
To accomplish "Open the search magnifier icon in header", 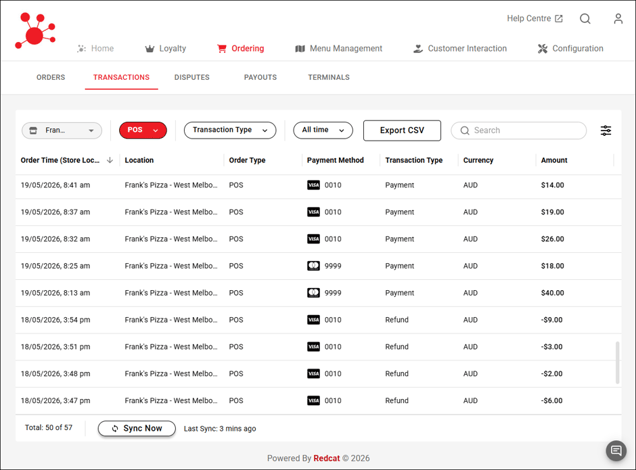I will pyautogui.click(x=585, y=19).
